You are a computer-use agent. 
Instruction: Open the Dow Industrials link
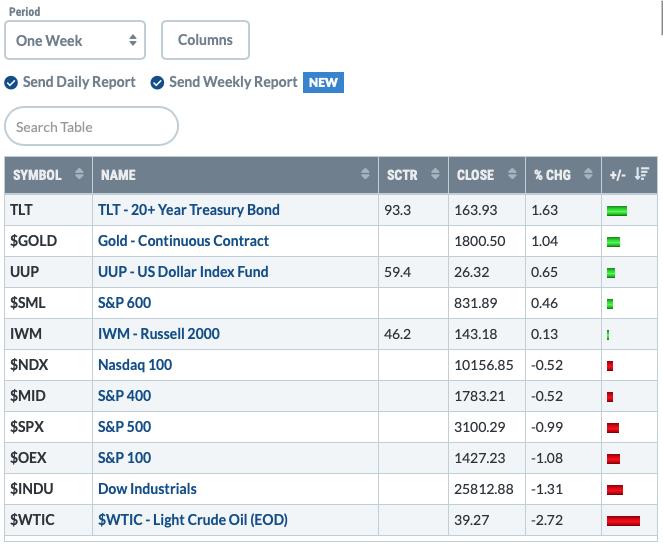(x=147, y=489)
